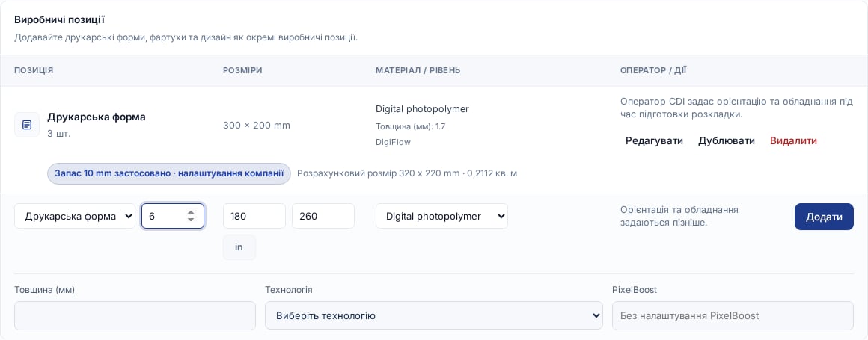The height and width of the screenshot is (340, 868).
Task: Click the PixelBoost input field
Action: pyautogui.click(x=733, y=315)
